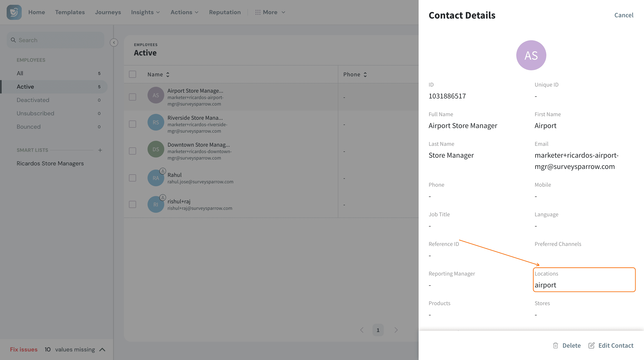This screenshot has height=360, width=644.
Task: Expand the More menu
Action: point(270,12)
